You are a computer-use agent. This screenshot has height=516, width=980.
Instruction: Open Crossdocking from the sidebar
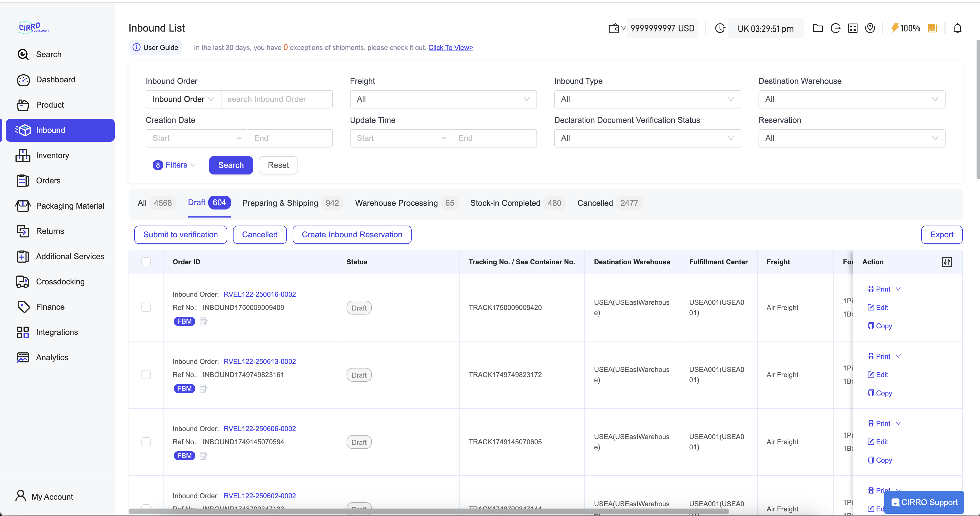60,282
